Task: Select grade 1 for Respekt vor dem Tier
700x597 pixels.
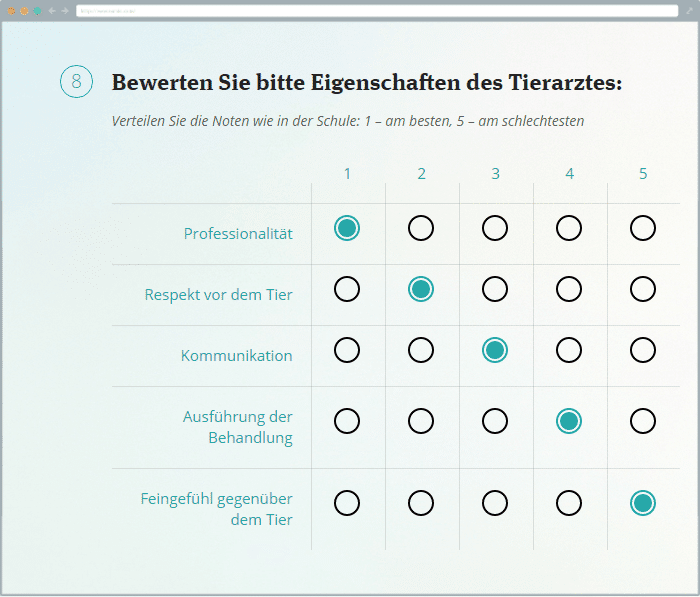Action: coord(347,289)
